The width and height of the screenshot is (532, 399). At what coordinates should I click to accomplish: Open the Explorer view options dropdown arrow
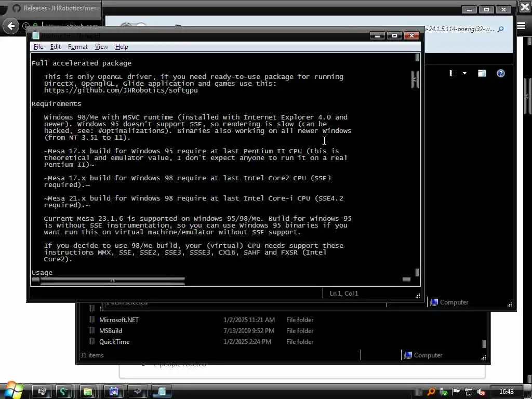pyautogui.click(x=464, y=73)
